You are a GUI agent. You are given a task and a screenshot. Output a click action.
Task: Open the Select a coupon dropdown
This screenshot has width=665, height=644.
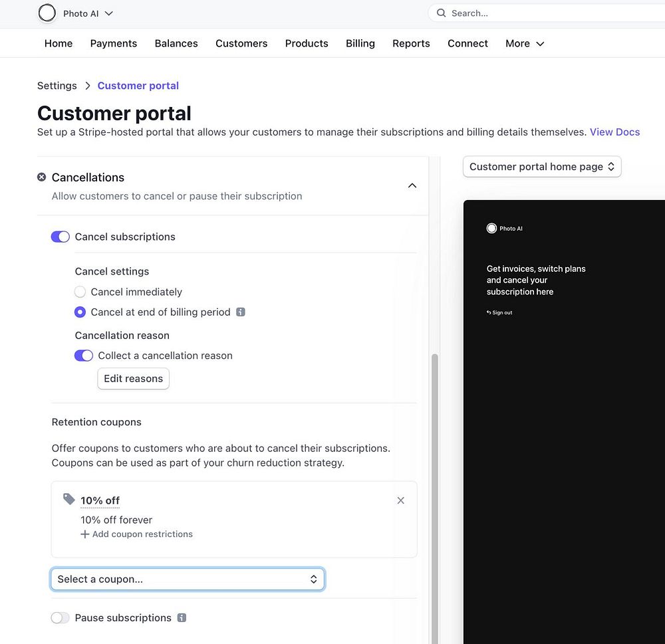188,579
